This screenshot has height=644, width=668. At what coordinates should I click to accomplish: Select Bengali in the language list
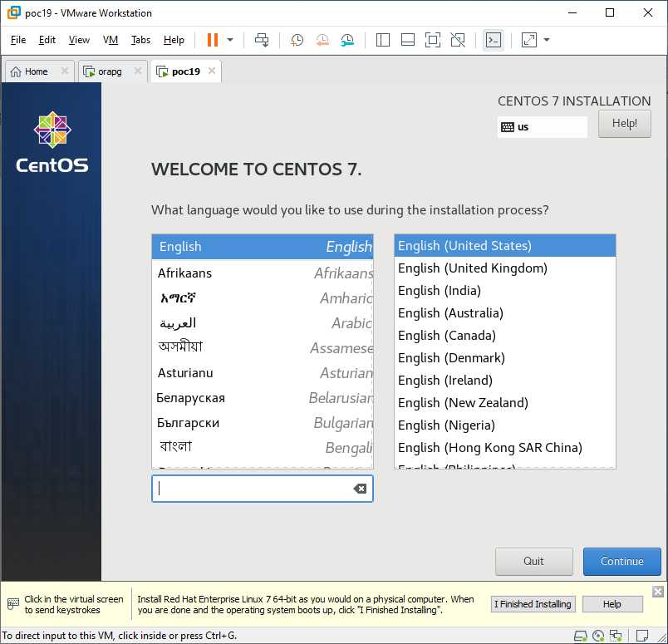263,448
